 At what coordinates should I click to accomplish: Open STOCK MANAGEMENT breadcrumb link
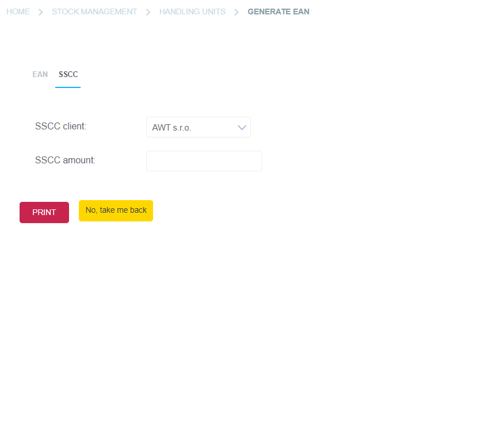pos(94,12)
